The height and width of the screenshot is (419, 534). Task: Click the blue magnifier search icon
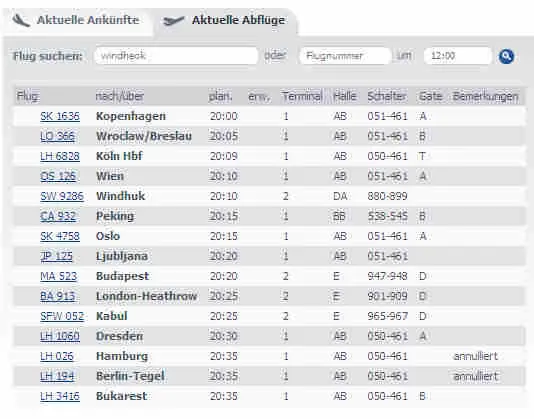[x=506, y=56]
